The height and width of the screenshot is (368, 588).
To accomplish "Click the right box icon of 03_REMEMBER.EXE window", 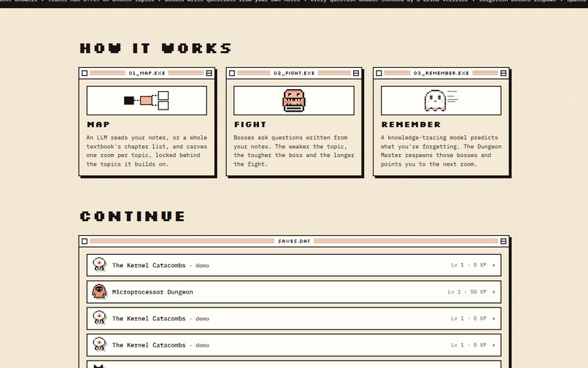I will (503, 73).
